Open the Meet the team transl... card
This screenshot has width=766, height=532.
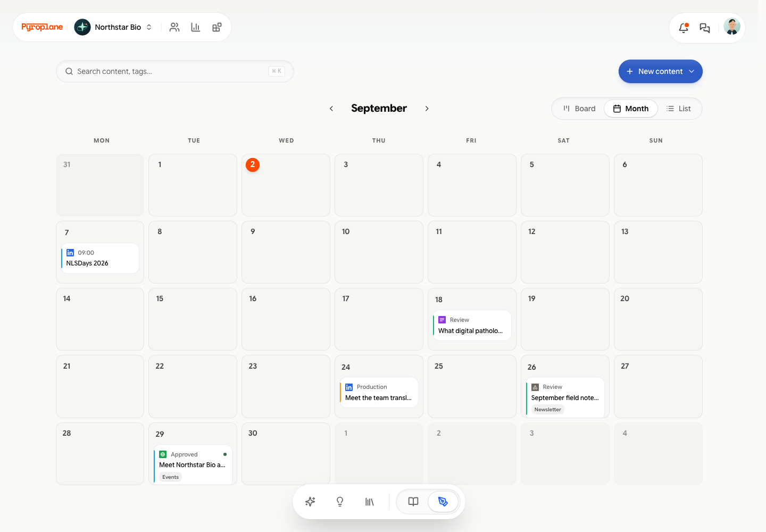click(379, 393)
